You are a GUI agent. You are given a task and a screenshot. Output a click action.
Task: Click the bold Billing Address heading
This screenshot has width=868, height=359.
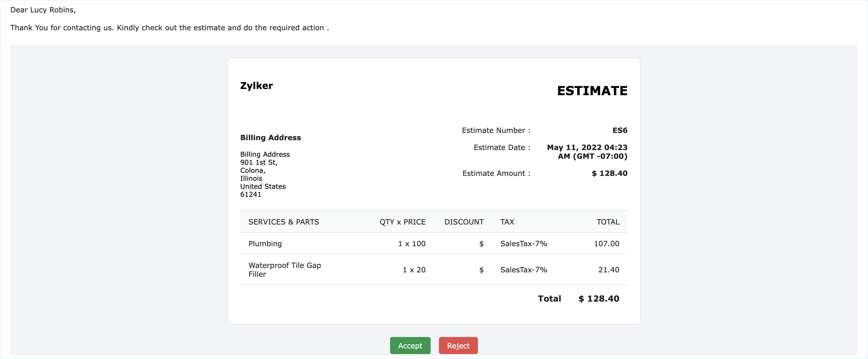point(270,137)
